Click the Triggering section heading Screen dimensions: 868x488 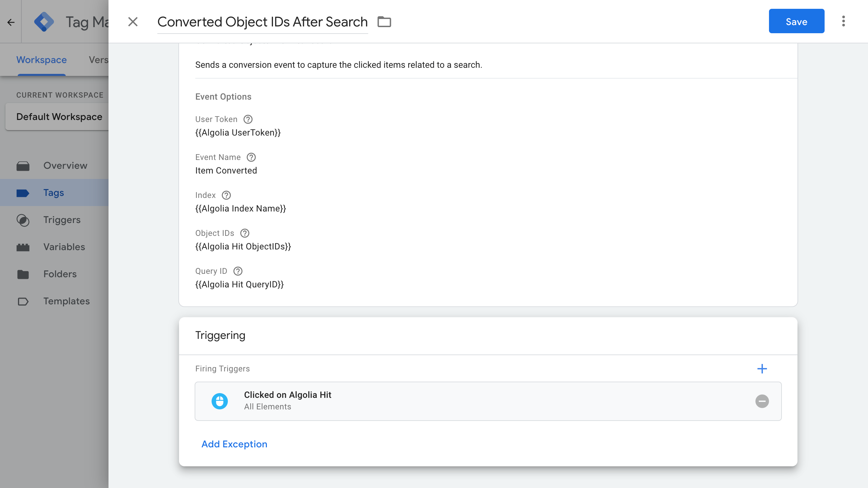click(x=220, y=335)
